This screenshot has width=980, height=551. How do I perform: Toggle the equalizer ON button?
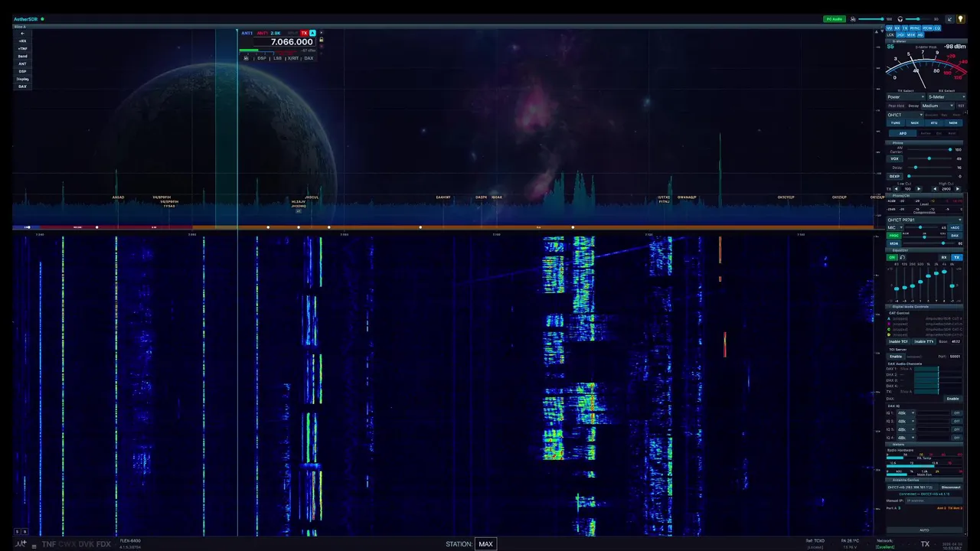coord(892,257)
